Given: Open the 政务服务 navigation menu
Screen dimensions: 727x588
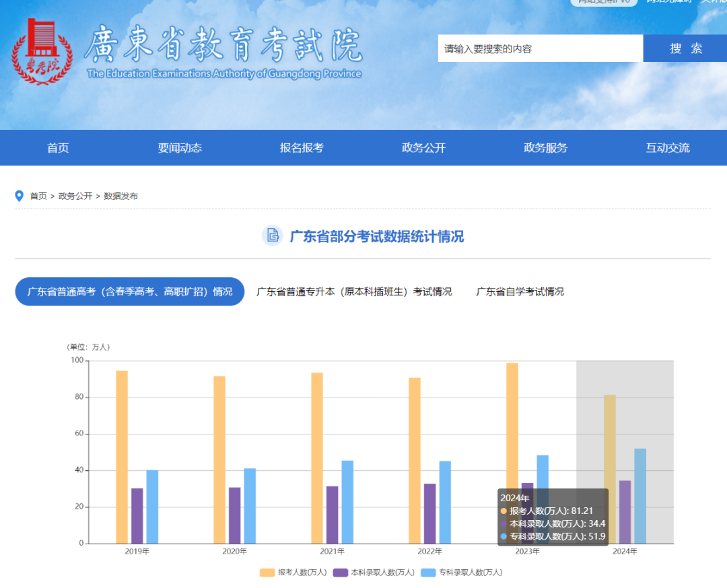Looking at the screenshot, I should 545,148.
